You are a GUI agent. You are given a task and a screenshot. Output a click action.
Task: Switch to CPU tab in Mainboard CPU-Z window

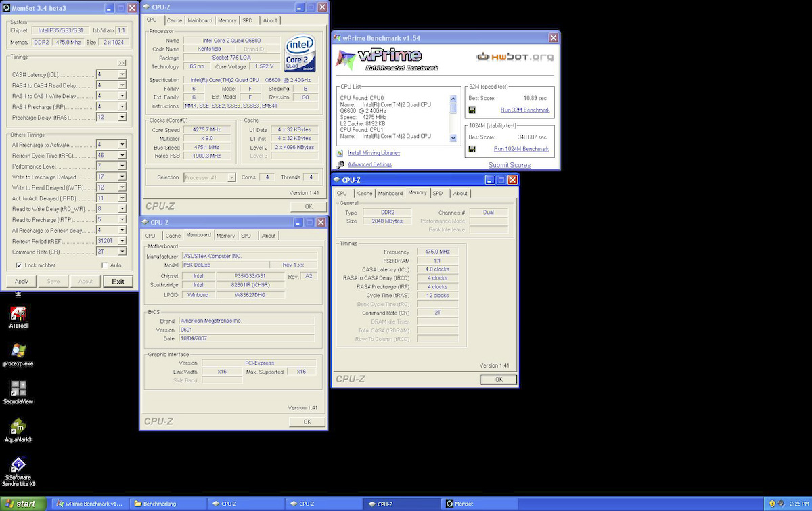[x=150, y=236]
